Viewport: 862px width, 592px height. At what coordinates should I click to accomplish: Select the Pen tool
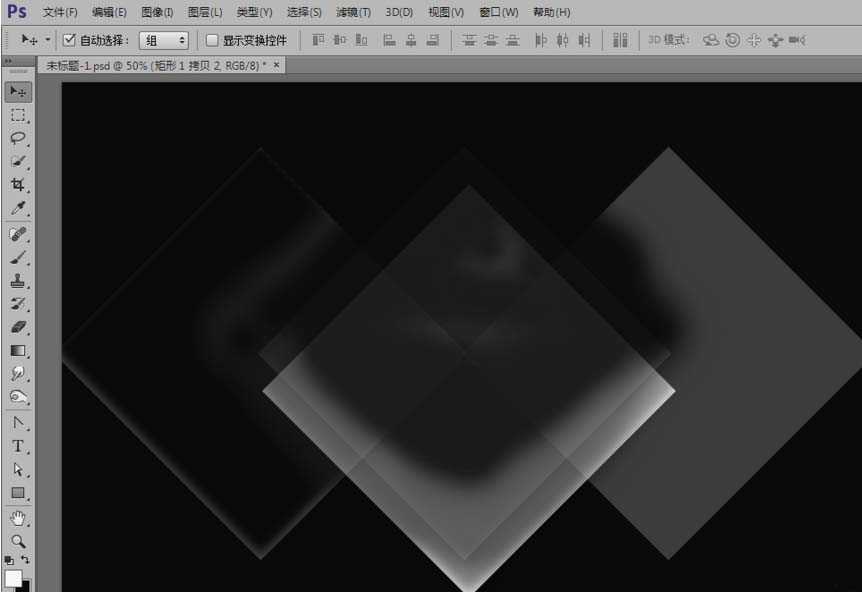pos(18,423)
